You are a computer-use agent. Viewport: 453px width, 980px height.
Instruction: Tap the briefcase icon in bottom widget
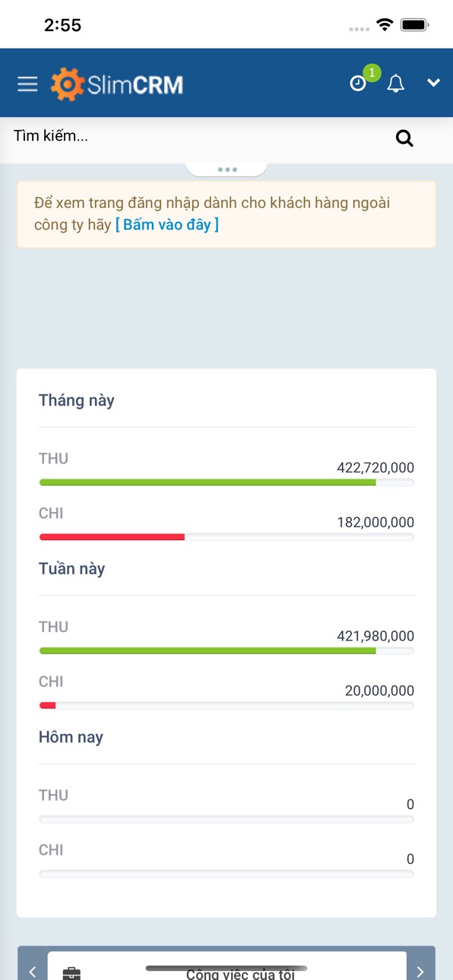[x=71, y=973]
